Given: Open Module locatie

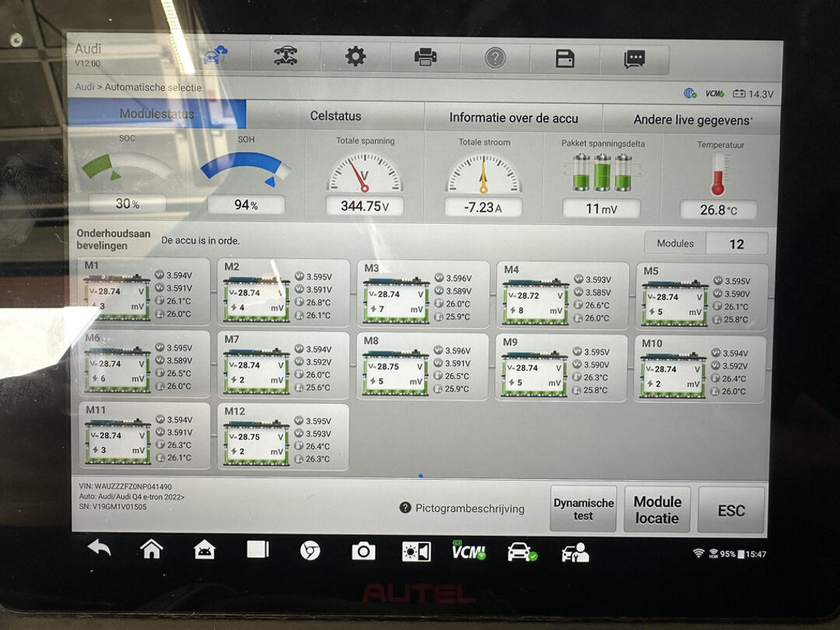Looking at the screenshot, I should pyautogui.click(x=657, y=510).
